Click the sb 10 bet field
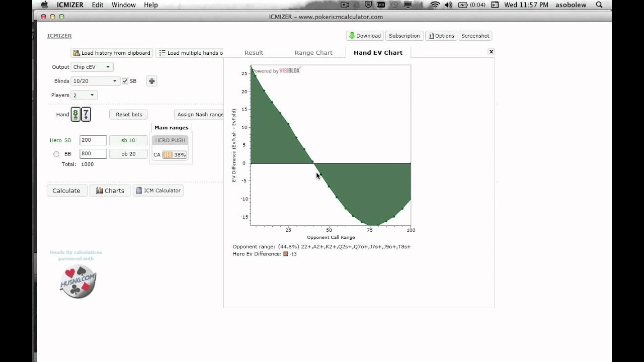This screenshot has height=362, width=644. (x=128, y=140)
